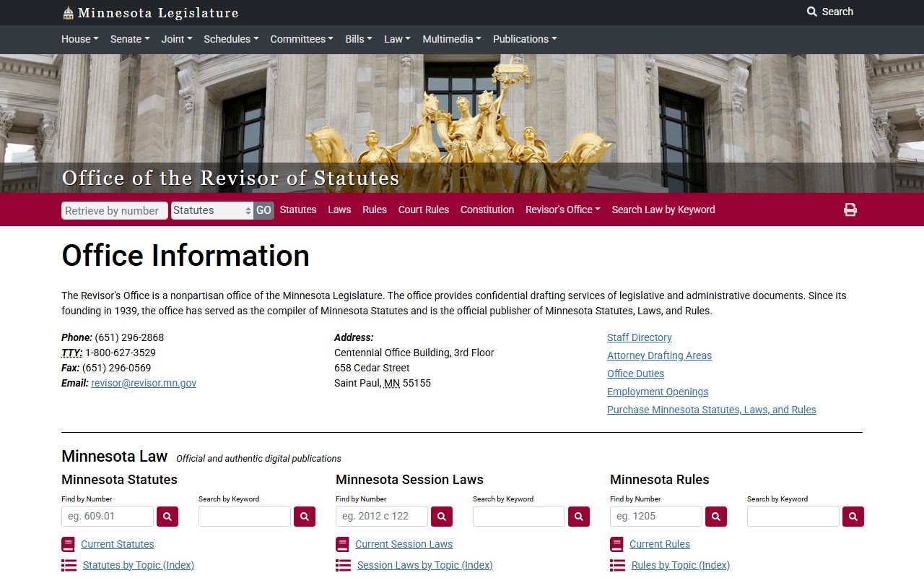Open Court Rules in the navbar
Viewport: 924px width, 578px height.
click(424, 210)
